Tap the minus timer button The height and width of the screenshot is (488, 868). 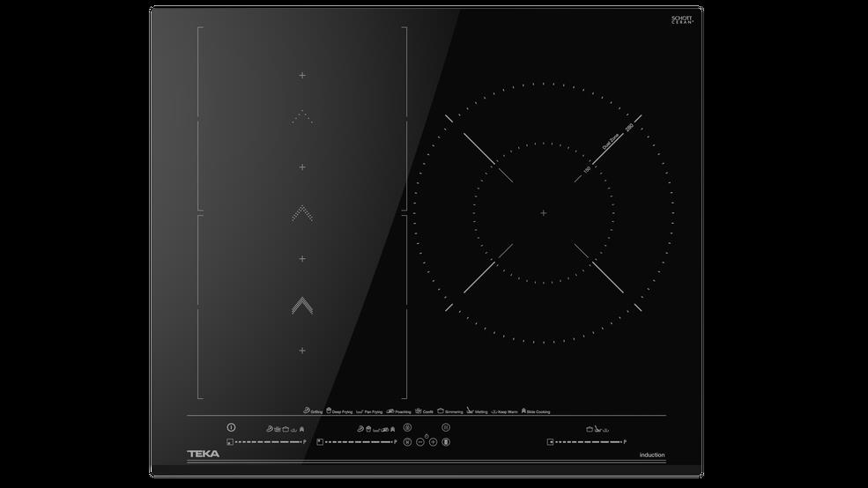[420, 442]
